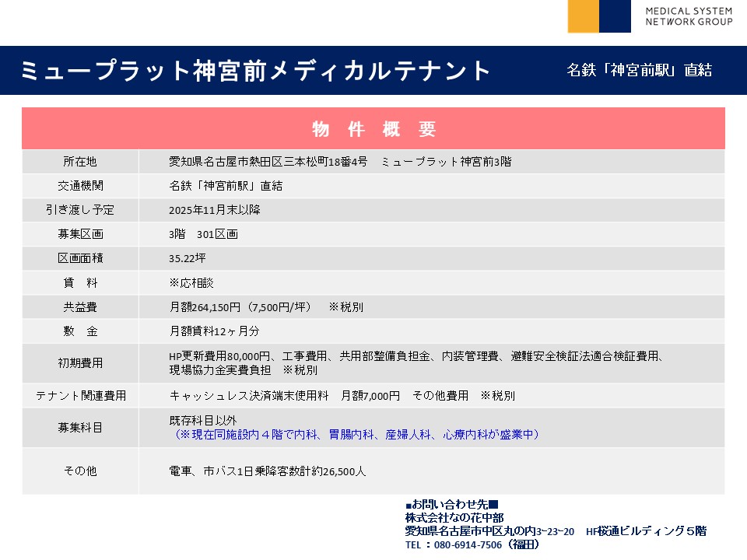The height and width of the screenshot is (560, 747).
Task: Select the 敷金 row label
Action: point(80,331)
